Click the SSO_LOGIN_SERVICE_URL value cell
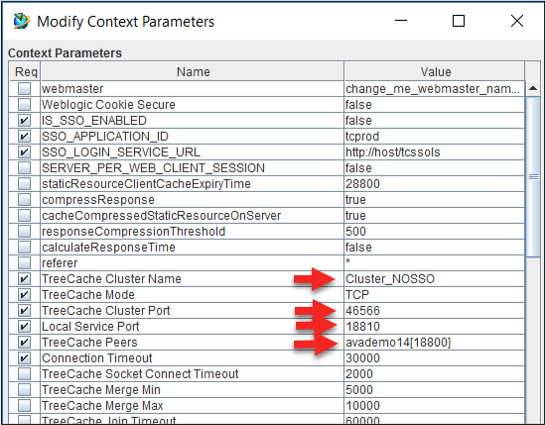546x425 pixels. (x=434, y=152)
